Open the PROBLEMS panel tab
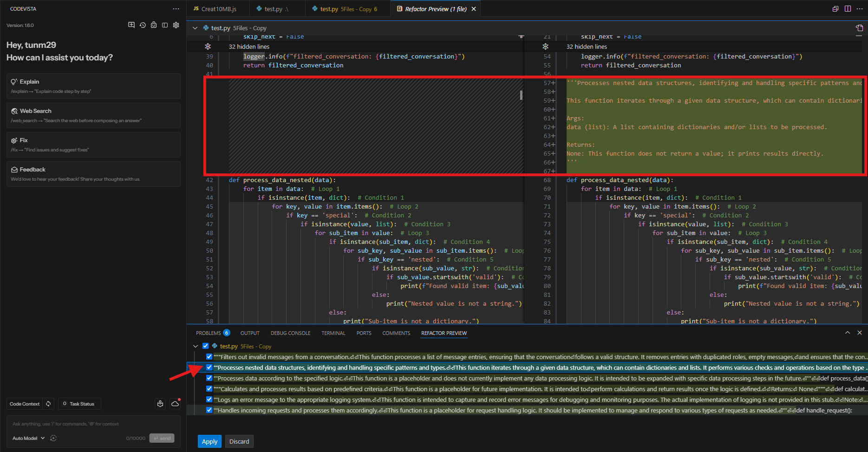868x452 pixels. pos(213,333)
